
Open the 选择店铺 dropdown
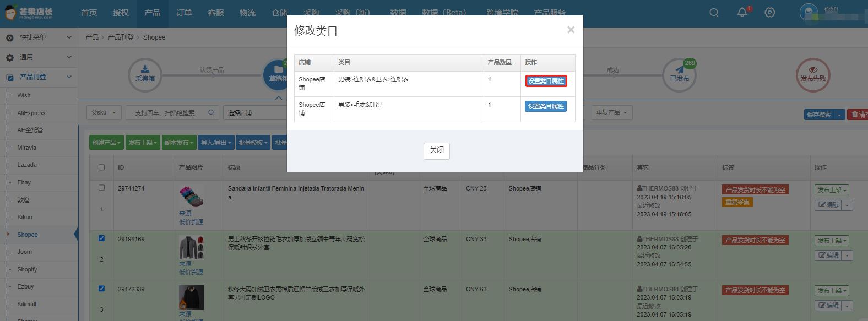tap(256, 112)
